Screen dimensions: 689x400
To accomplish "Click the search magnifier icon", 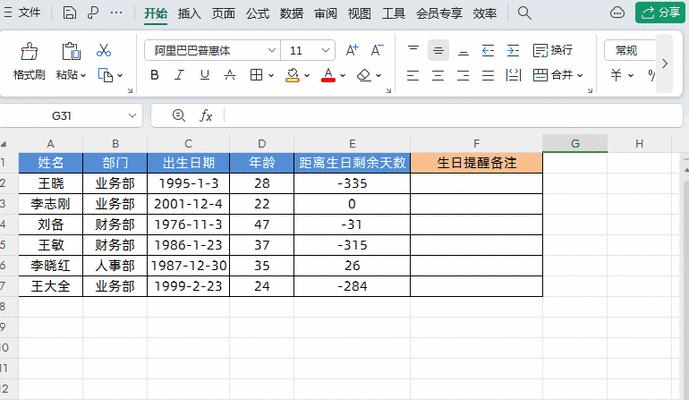I will [x=524, y=13].
